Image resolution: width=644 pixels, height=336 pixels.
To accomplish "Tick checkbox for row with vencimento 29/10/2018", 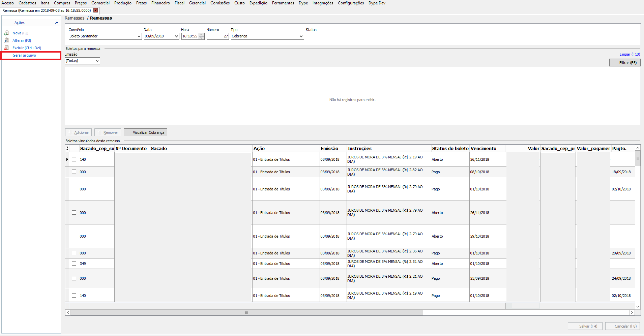I will click(74, 236).
